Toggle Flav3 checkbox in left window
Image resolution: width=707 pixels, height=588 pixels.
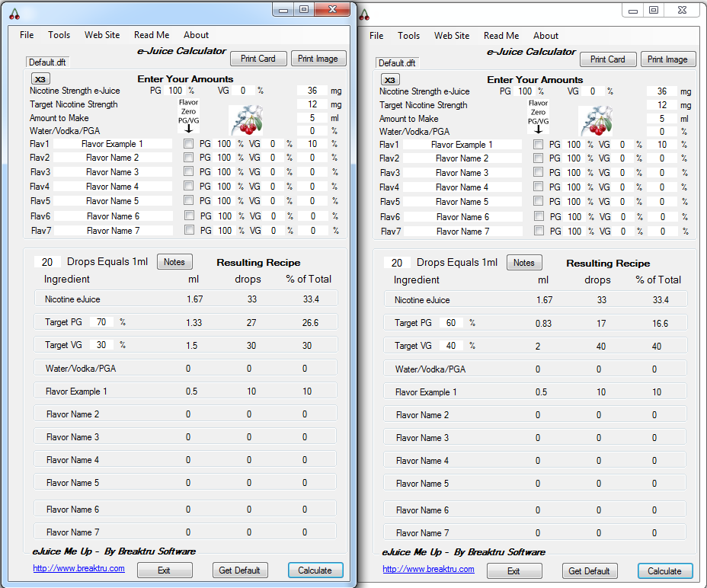tap(188, 171)
